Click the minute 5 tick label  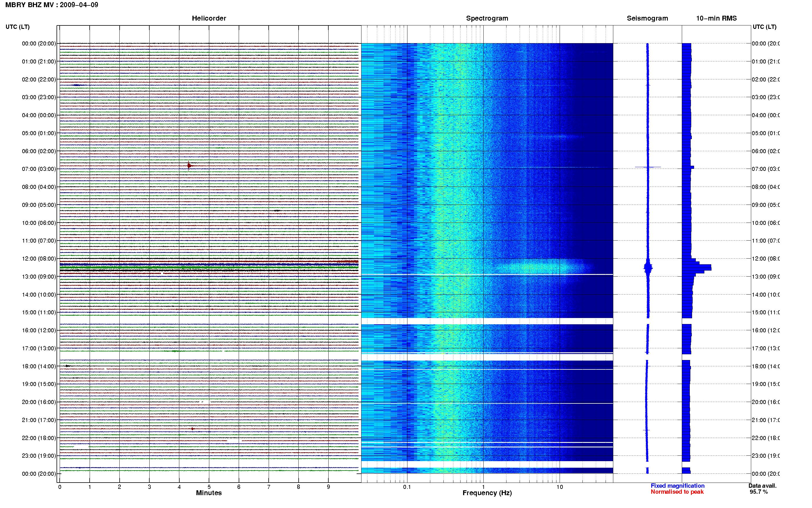209,487
